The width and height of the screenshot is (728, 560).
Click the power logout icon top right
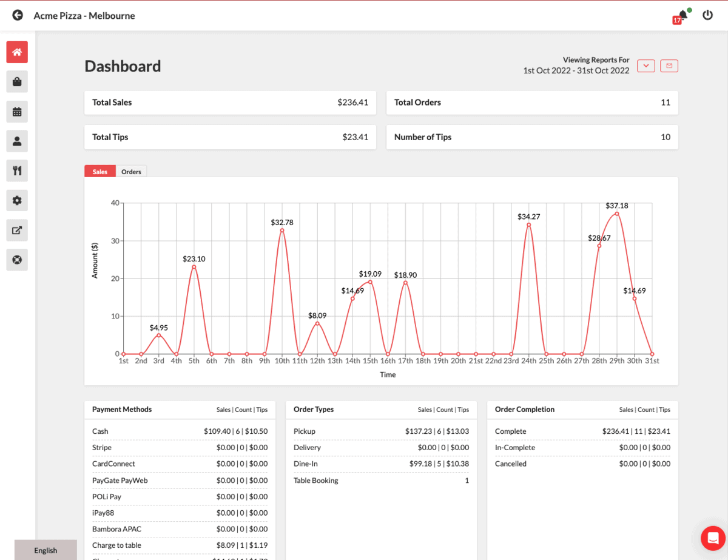pyautogui.click(x=707, y=15)
